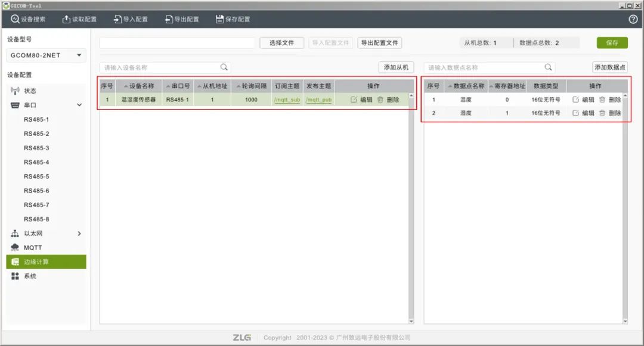Screen dimensions: 644x346
Task: Delete data point row 1 (register 0)
Action: point(610,100)
